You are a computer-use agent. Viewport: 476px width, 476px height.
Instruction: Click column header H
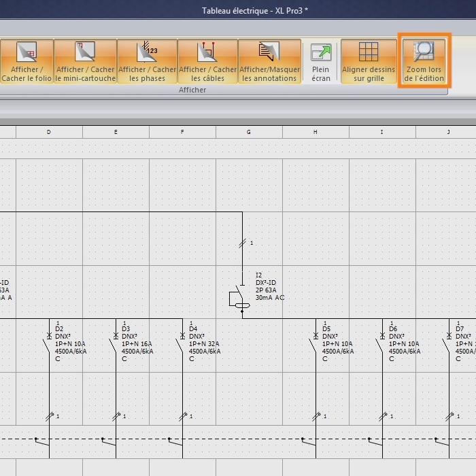316,132
